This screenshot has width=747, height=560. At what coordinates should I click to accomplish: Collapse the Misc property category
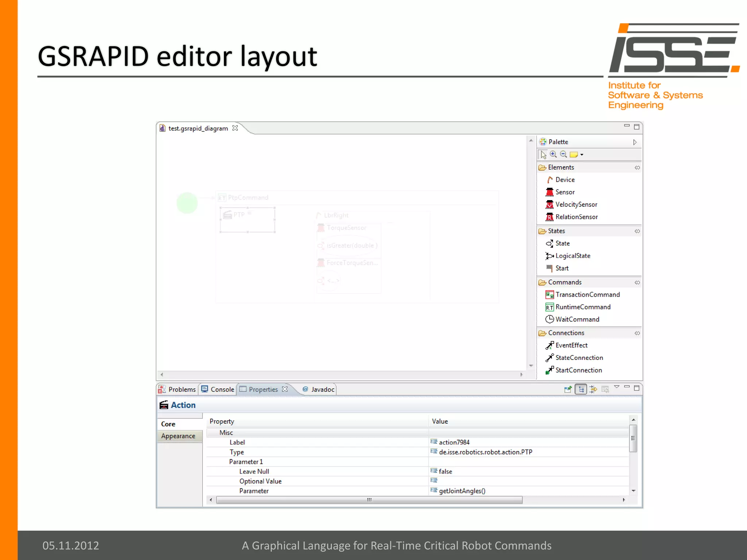pos(226,433)
